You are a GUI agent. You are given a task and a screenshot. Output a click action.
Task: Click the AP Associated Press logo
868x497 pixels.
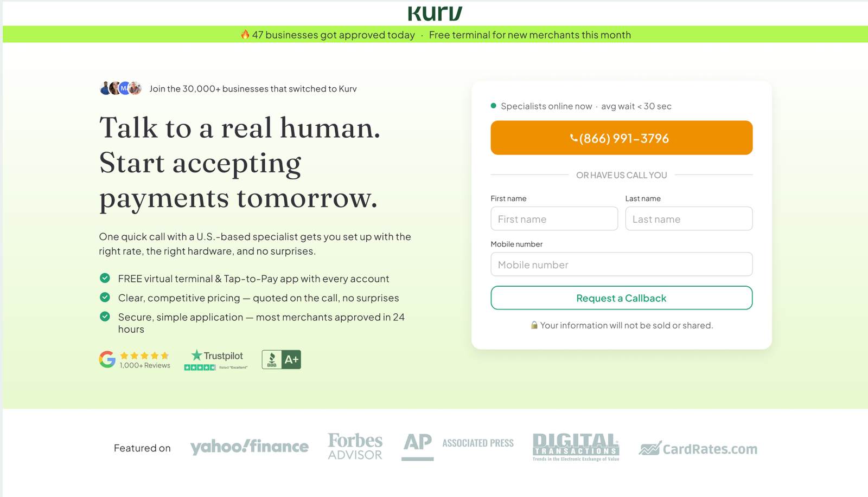tap(458, 446)
